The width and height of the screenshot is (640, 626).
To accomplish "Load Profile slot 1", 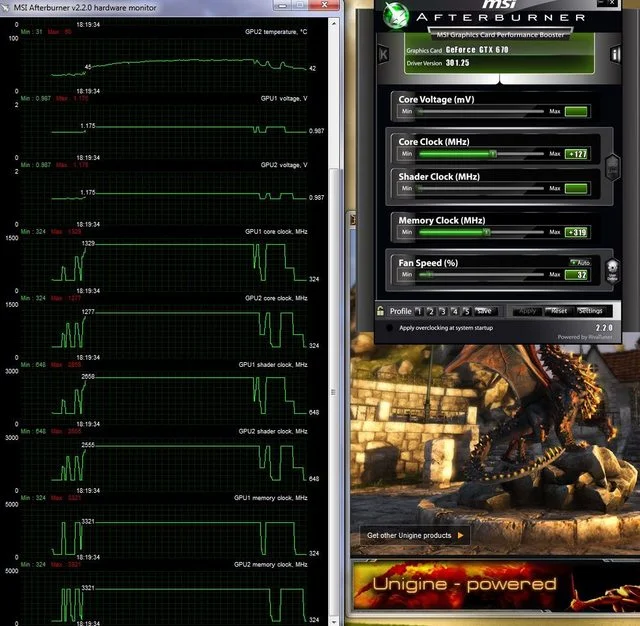I will coord(418,311).
